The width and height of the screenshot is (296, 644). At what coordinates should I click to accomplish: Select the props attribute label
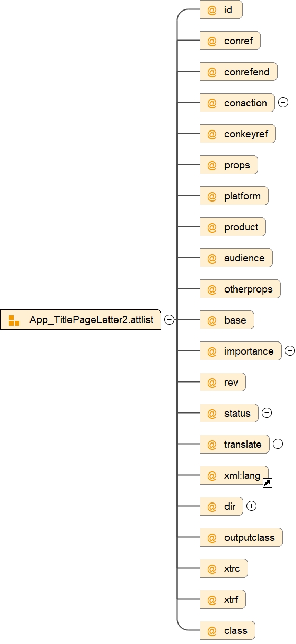pyautogui.click(x=237, y=165)
